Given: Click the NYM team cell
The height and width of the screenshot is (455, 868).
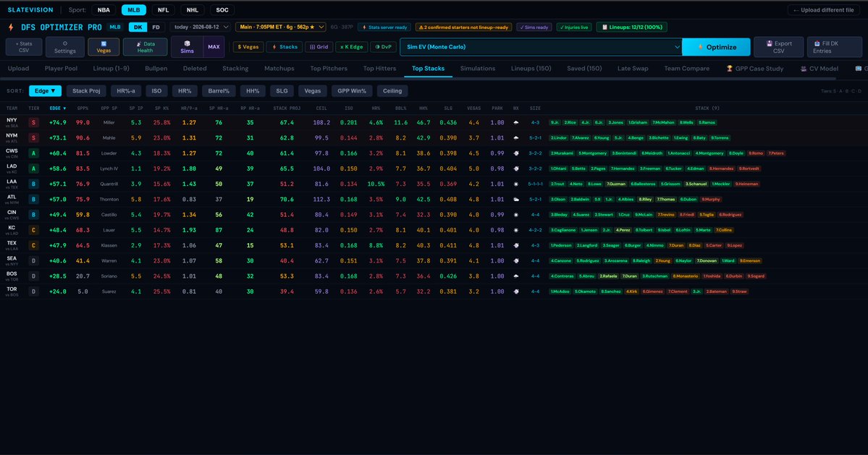Looking at the screenshot, I should [12, 137].
